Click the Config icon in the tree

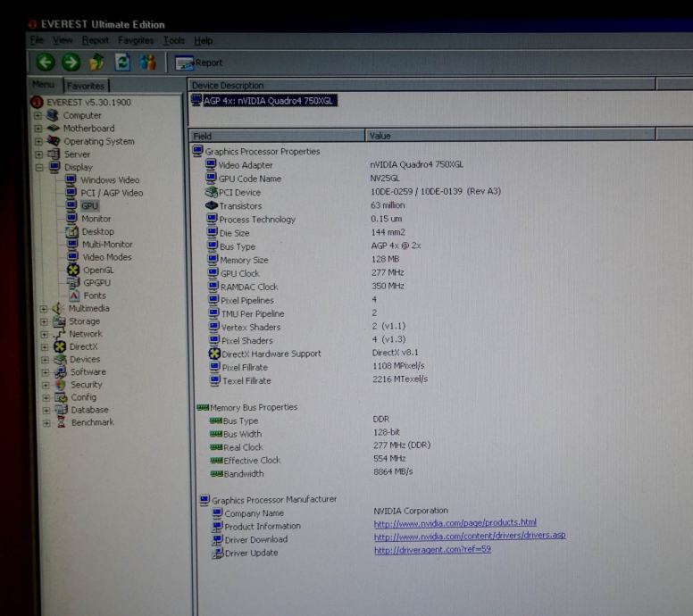pyautogui.click(x=61, y=397)
